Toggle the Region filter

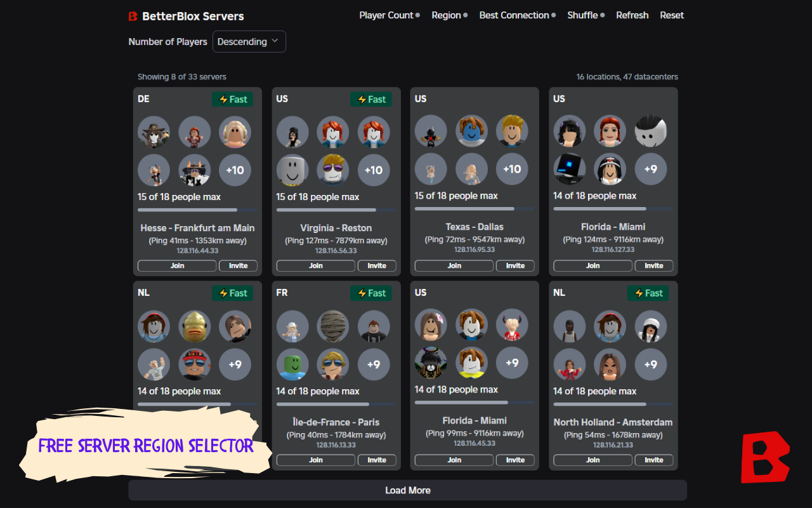(450, 15)
